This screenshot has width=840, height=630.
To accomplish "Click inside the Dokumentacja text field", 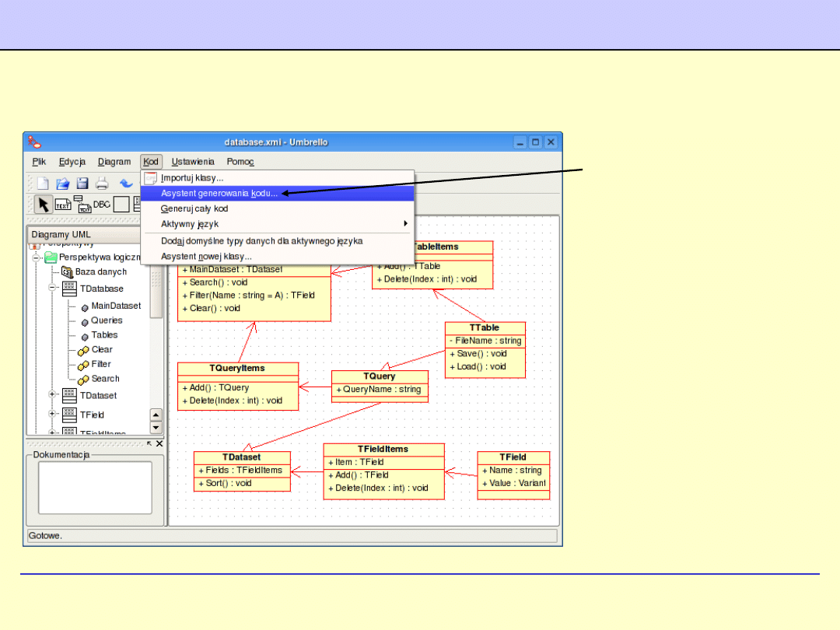I will (96, 488).
